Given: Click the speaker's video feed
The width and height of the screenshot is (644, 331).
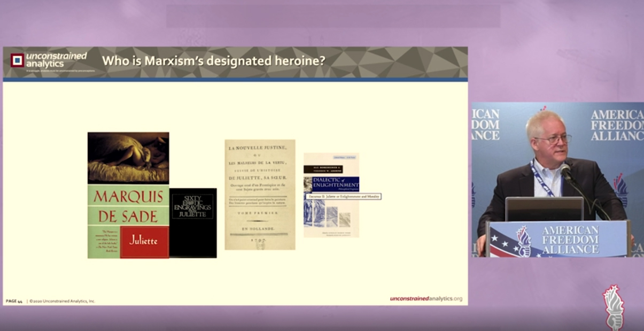Looking at the screenshot, I should click(557, 179).
